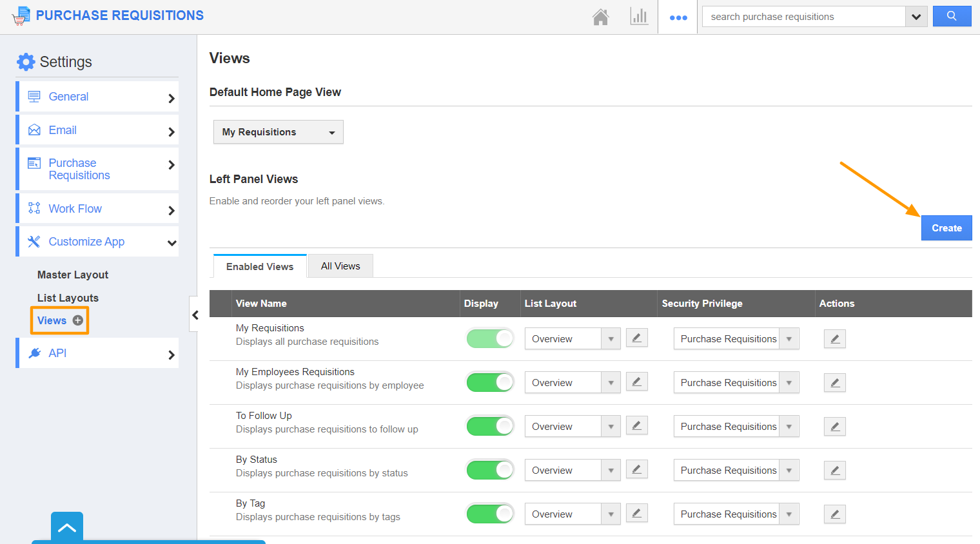Open the Master Layout link
This screenshot has width=980, height=544.
tap(73, 275)
